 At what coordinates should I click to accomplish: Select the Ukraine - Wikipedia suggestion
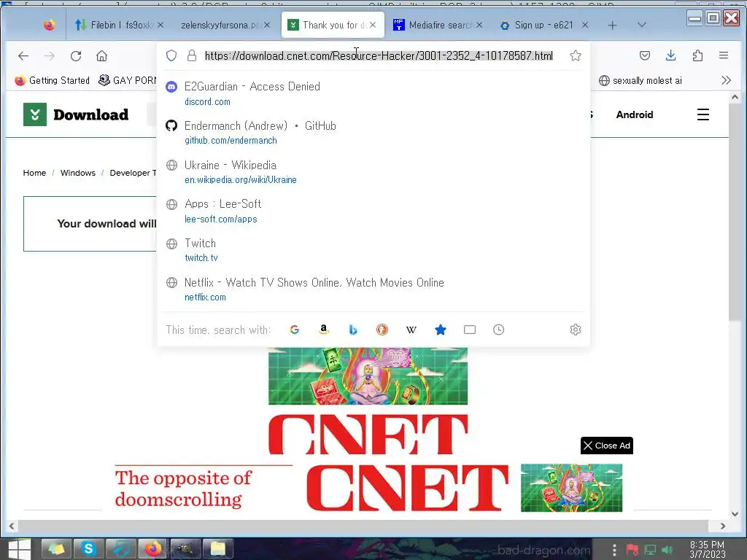[373, 172]
